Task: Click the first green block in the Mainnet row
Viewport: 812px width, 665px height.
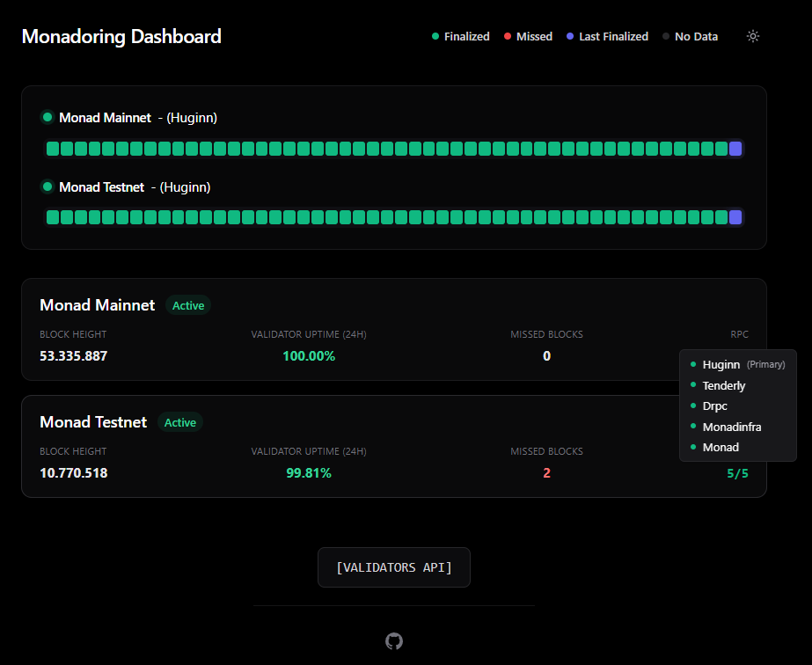Action: point(53,150)
